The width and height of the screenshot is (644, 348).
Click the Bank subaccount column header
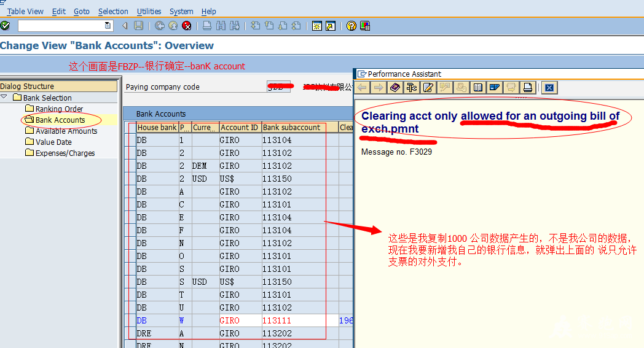tap(300, 128)
